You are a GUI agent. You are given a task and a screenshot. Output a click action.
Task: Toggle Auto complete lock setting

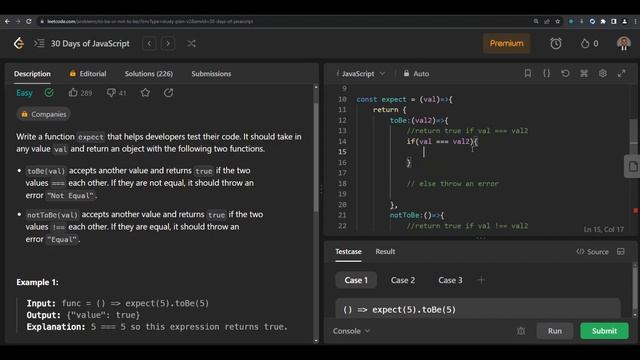pyautogui.click(x=416, y=73)
